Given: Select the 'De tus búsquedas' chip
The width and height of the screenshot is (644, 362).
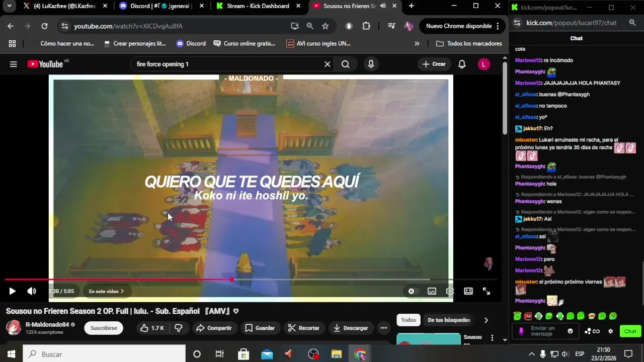Looking at the screenshot, I should [449, 320].
